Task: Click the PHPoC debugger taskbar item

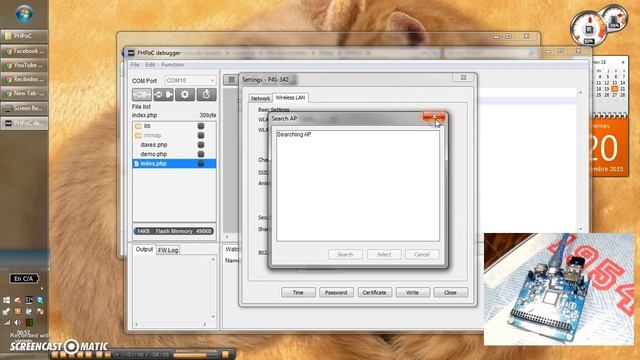Action: click(x=24, y=123)
